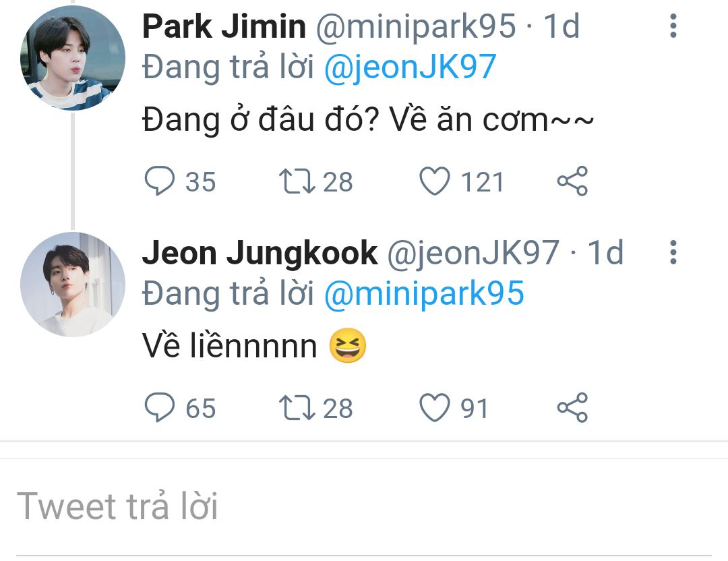Click the Park Jimin display name
This screenshot has height=561, width=728.
coord(224,27)
